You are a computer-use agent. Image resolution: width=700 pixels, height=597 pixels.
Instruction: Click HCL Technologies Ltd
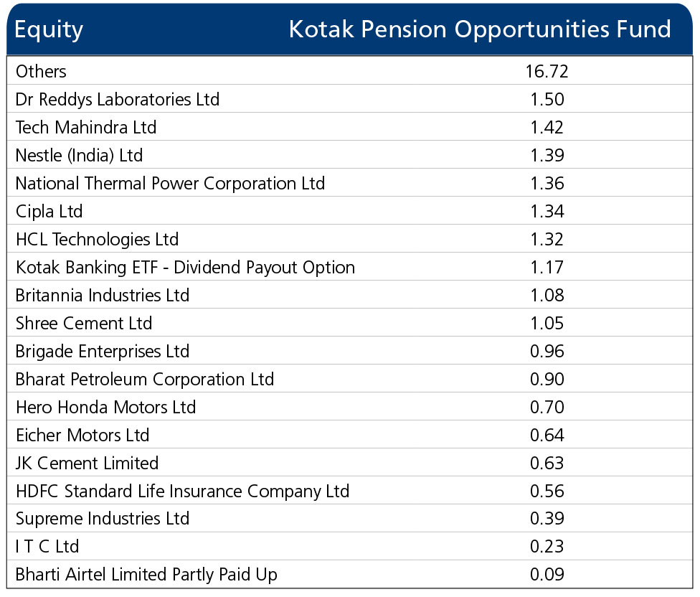coord(97,239)
